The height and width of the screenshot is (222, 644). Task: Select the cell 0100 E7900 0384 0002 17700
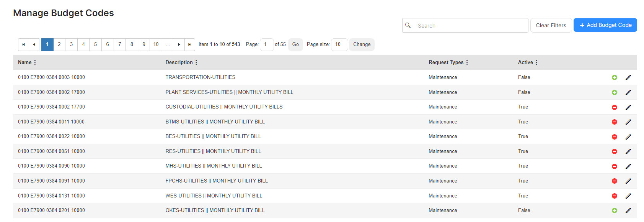coord(51,107)
